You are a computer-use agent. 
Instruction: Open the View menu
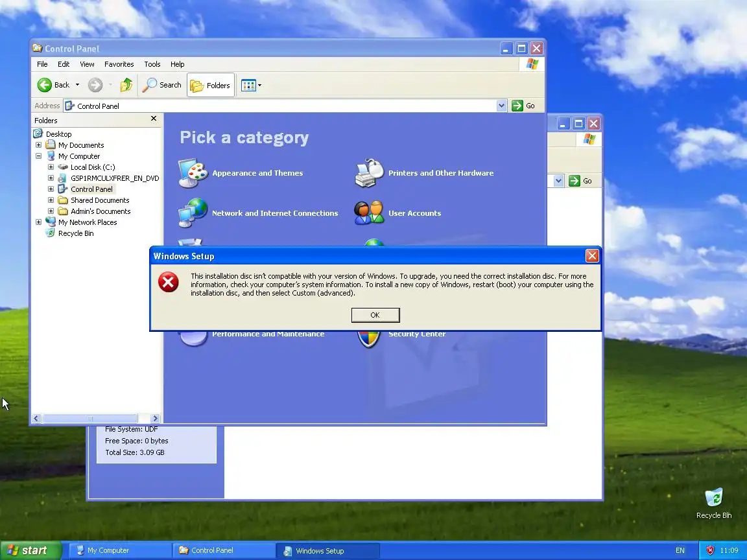[x=87, y=64]
